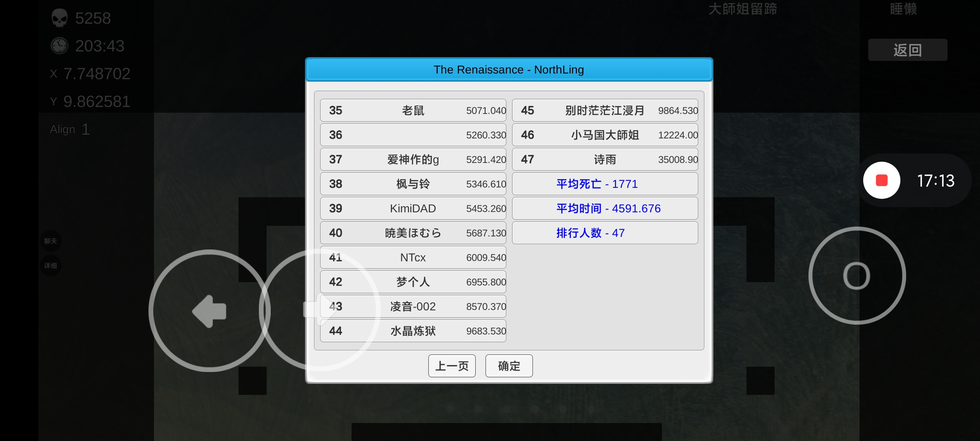
Task: Click the 平均死亡 - 1771 statistic
Action: [605, 184]
